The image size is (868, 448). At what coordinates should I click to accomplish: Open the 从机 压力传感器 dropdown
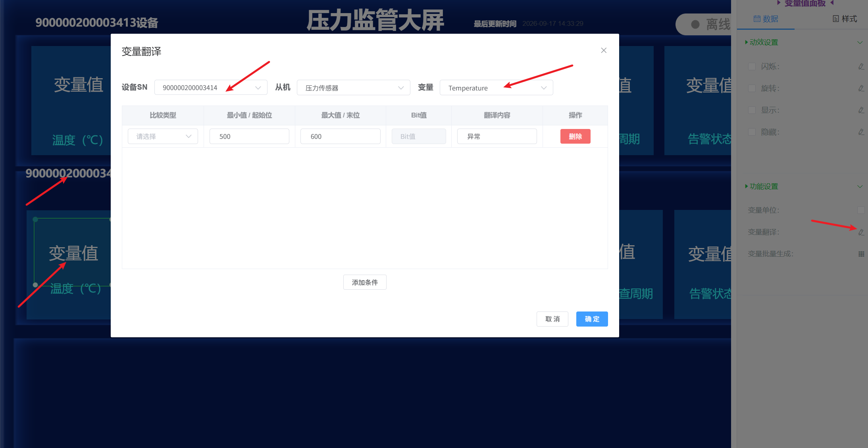pyautogui.click(x=353, y=88)
